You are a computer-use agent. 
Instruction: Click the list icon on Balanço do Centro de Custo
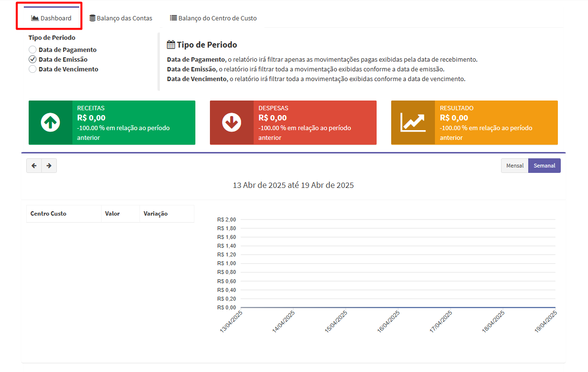pos(173,18)
